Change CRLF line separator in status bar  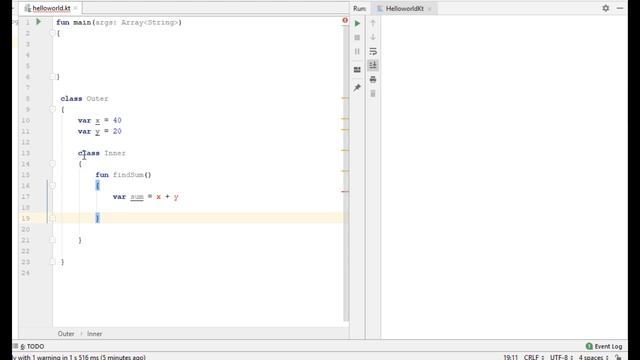[x=533, y=357]
